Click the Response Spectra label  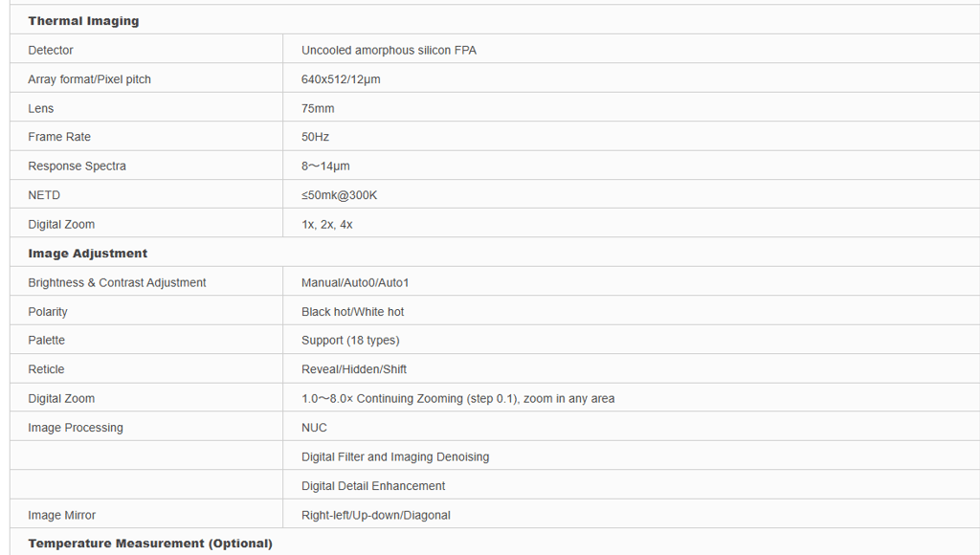pos(77,166)
